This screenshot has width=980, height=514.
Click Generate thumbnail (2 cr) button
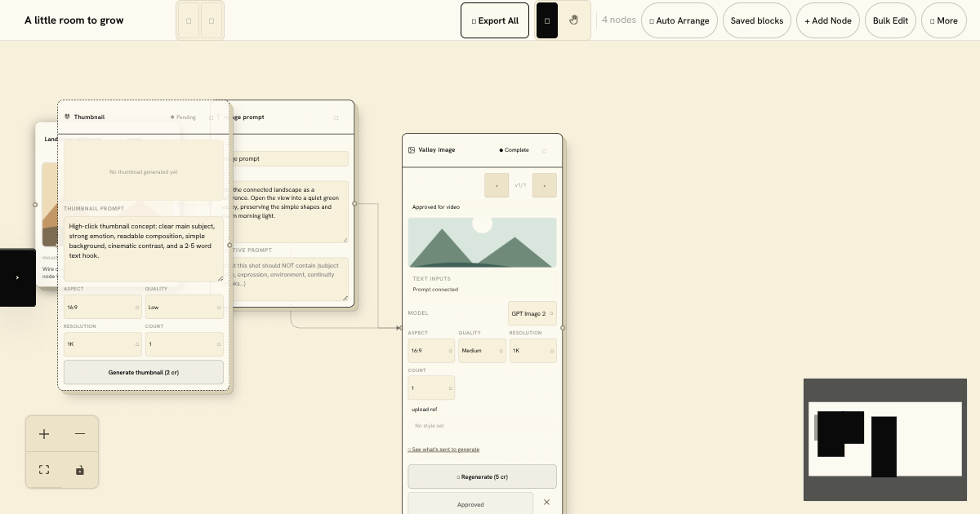click(x=144, y=372)
